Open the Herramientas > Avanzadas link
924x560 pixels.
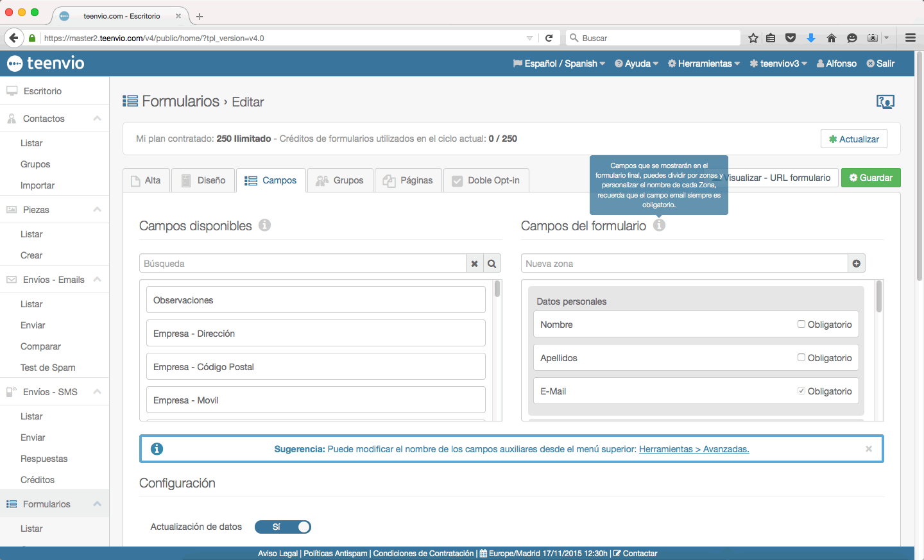click(x=694, y=448)
